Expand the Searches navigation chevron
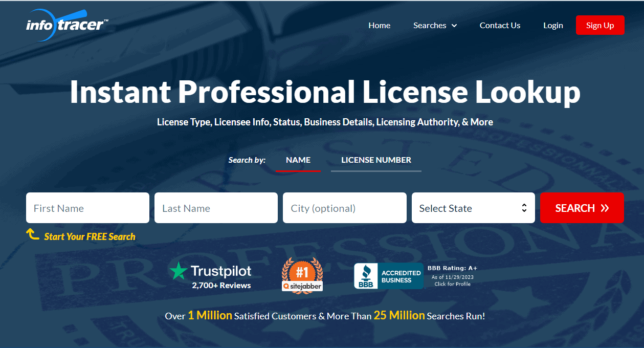This screenshot has width=644, height=348. tap(455, 25)
